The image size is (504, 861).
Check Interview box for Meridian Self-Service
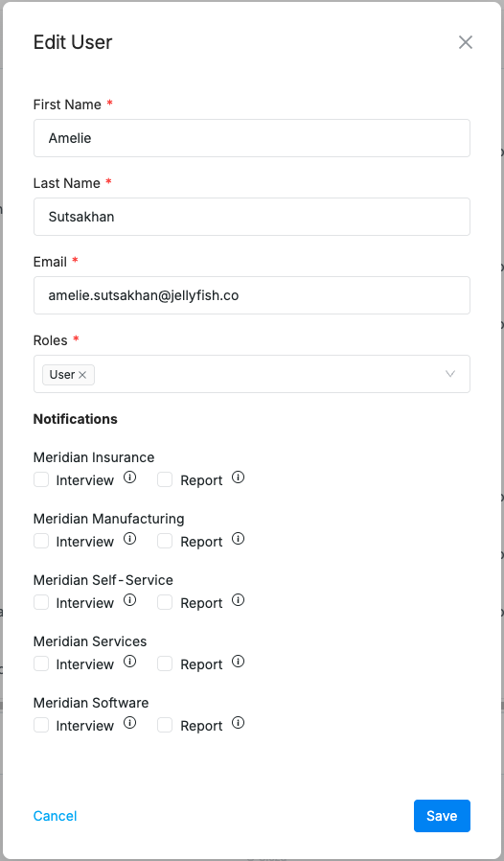tap(41, 602)
